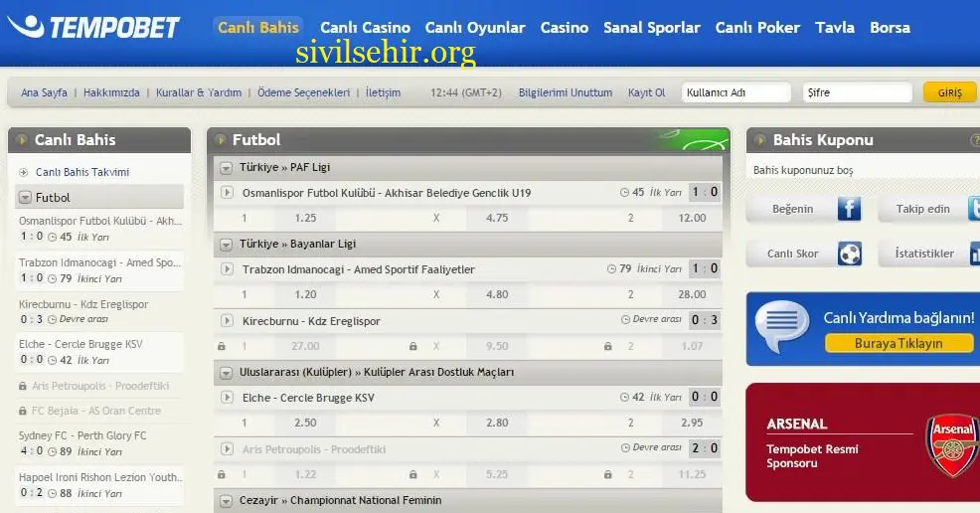Open the Canlı Bahis tab
The image size is (980, 513).
click(258, 28)
